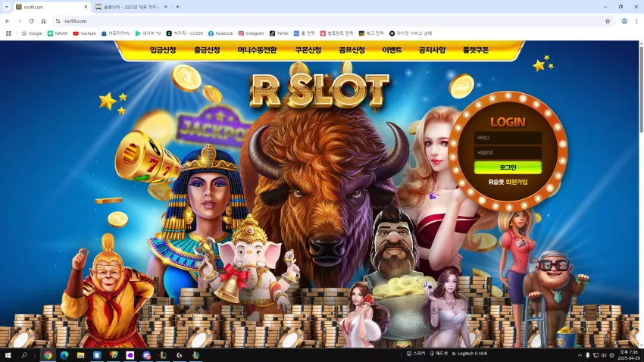Expand the tab search dropdown arrow
Screen dimensions: 644x362
(7, 7)
